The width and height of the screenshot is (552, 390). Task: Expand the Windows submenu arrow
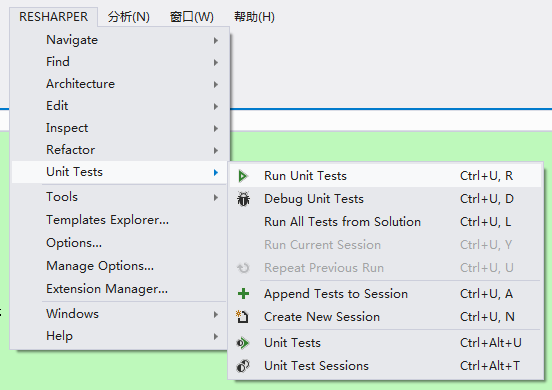coord(216,314)
